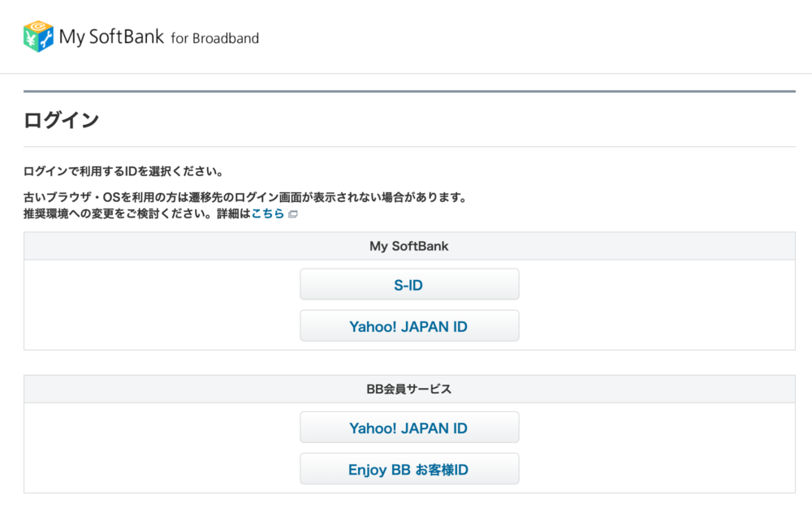Select the Enjoy BB お客様ID button
Image resolution: width=812 pixels, height=508 pixels.
409,469
